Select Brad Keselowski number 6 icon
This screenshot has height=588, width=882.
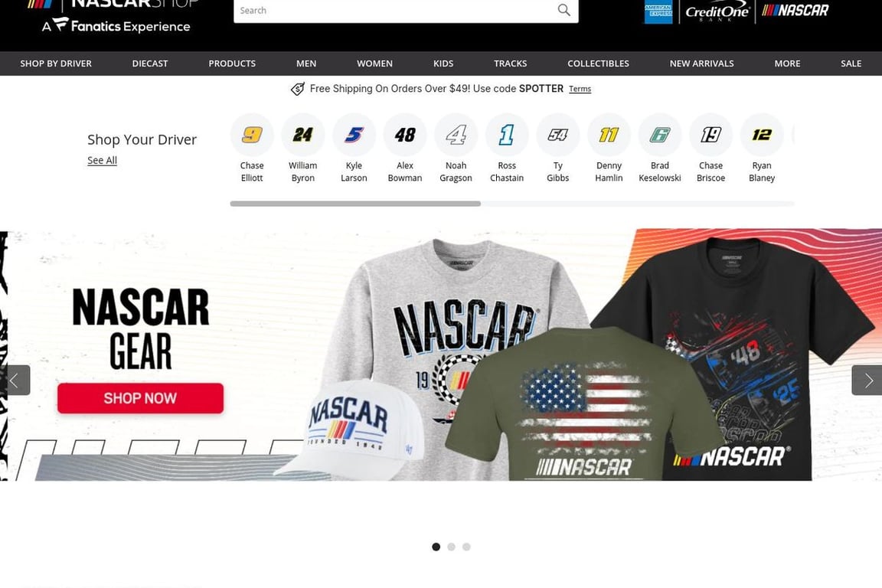[x=660, y=135]
